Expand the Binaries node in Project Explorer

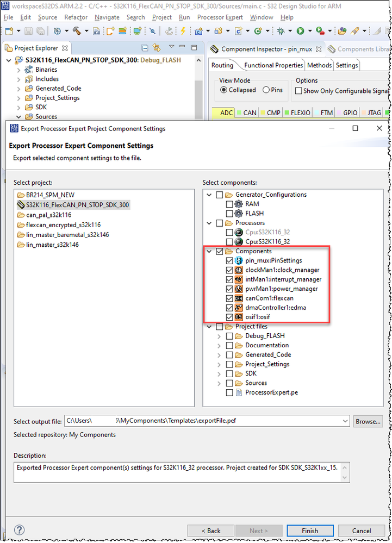pyautogui.click(x=18, y=70)
